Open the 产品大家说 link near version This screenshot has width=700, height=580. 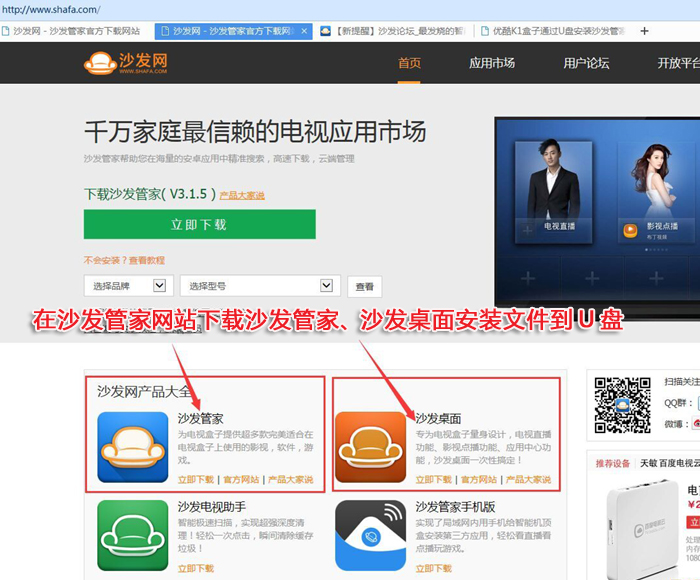coord(242,195)
